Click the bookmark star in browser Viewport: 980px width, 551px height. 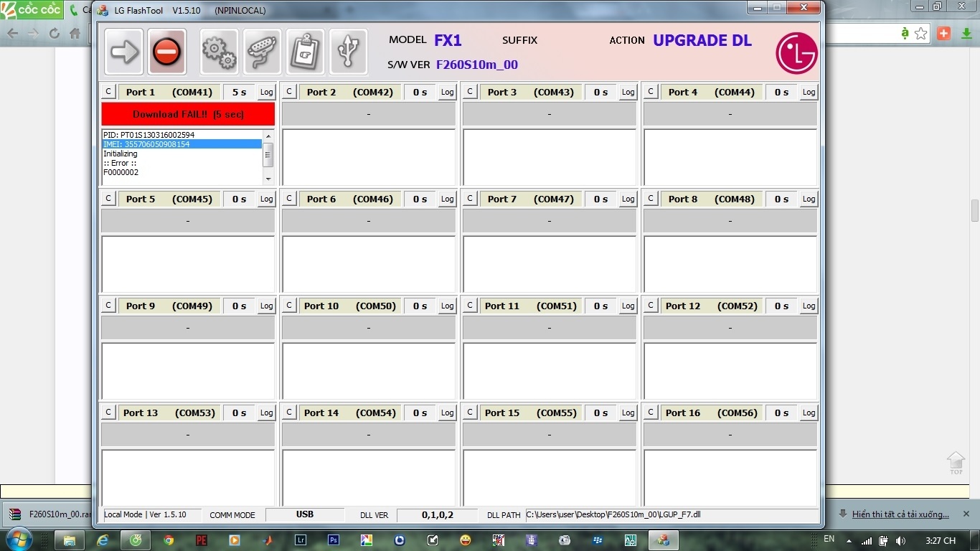click(921, 34)
